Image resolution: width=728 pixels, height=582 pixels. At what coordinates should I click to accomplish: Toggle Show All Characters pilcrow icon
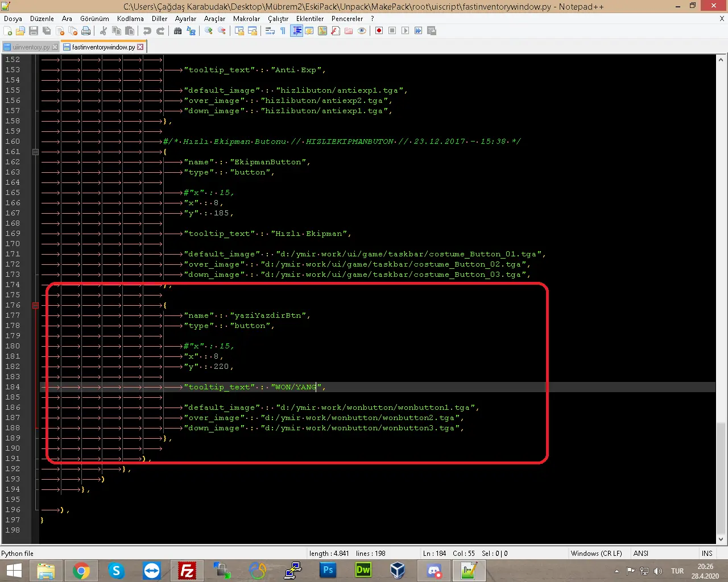(283, 31)
